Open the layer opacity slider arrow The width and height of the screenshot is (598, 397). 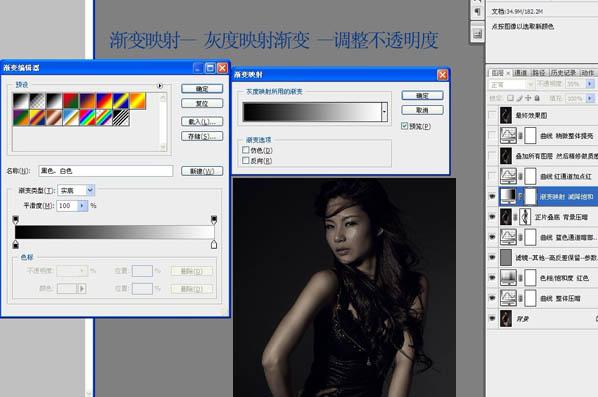pyautogui.click(x=590, y=84)
